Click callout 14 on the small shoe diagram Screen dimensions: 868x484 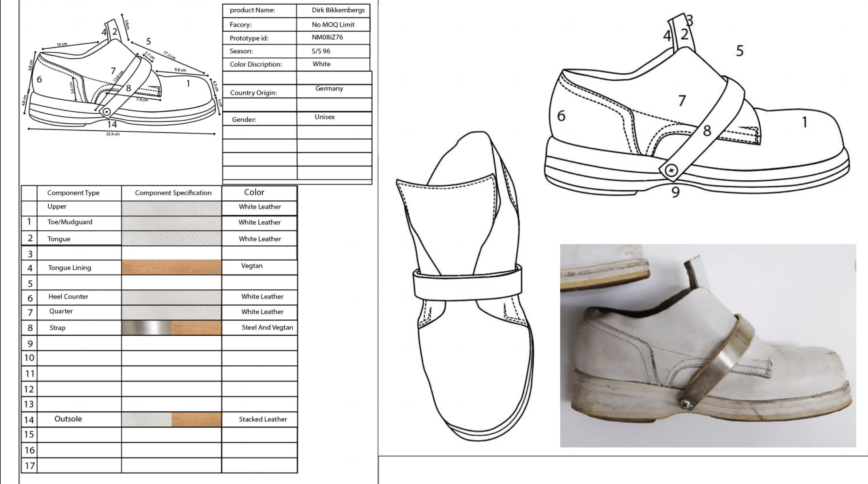pos(112,125)
